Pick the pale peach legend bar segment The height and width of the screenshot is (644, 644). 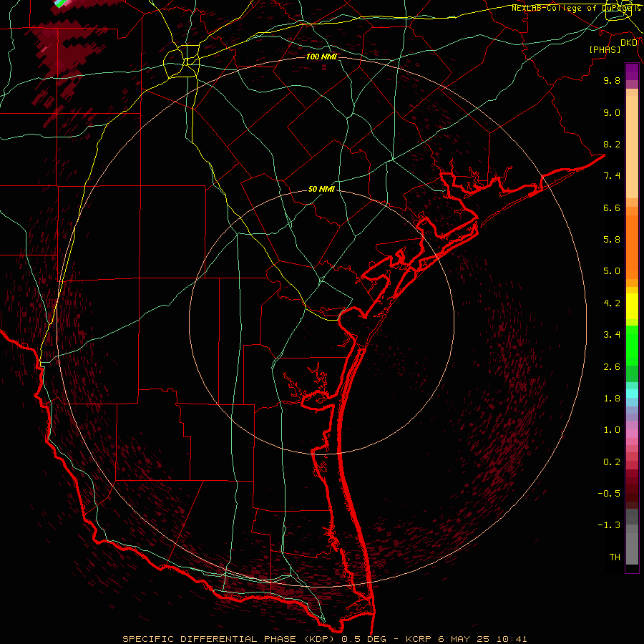[x=632, y=147]
